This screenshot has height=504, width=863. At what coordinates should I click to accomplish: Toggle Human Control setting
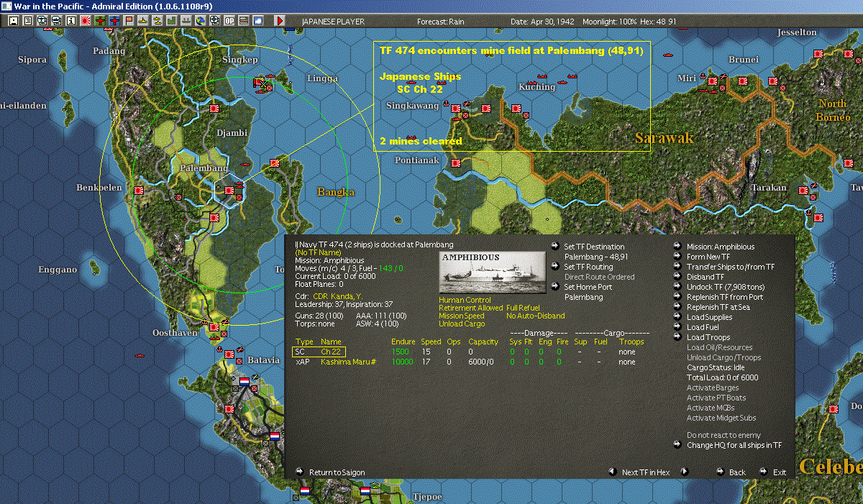pos(465,301)
